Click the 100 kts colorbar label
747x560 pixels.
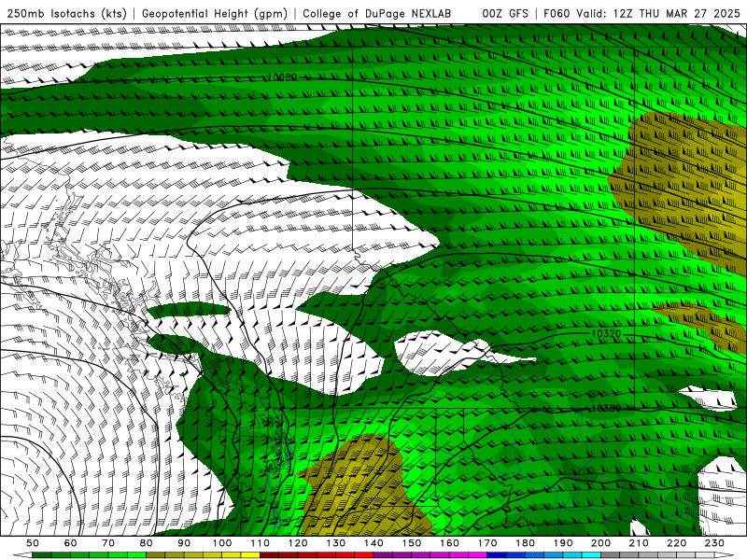pyautogui.click(x=222, y=543)
